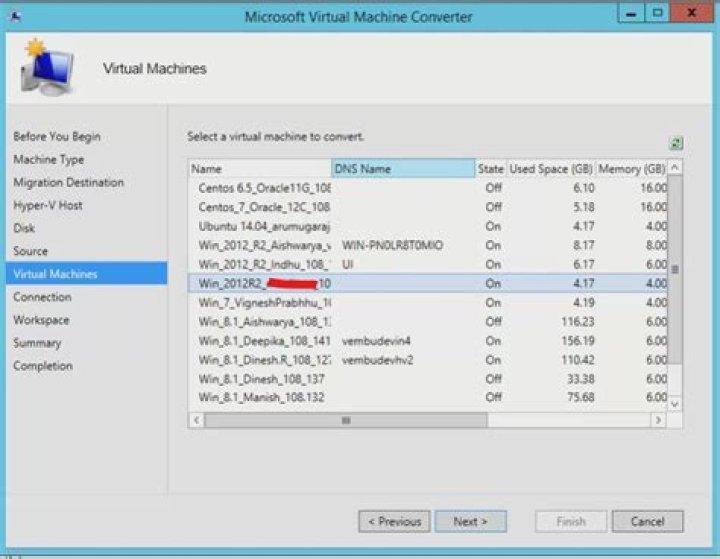Open the Before You Begin page

tap(56, 137)
